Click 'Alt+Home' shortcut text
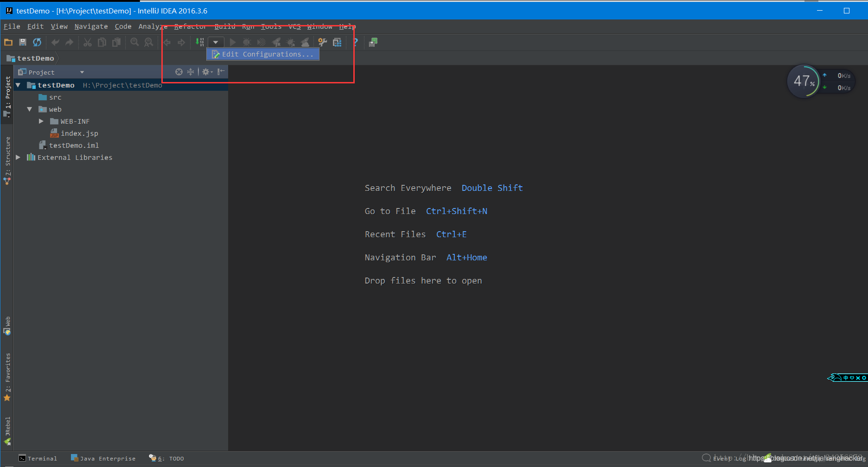868x467 pixels. [466, 258]
